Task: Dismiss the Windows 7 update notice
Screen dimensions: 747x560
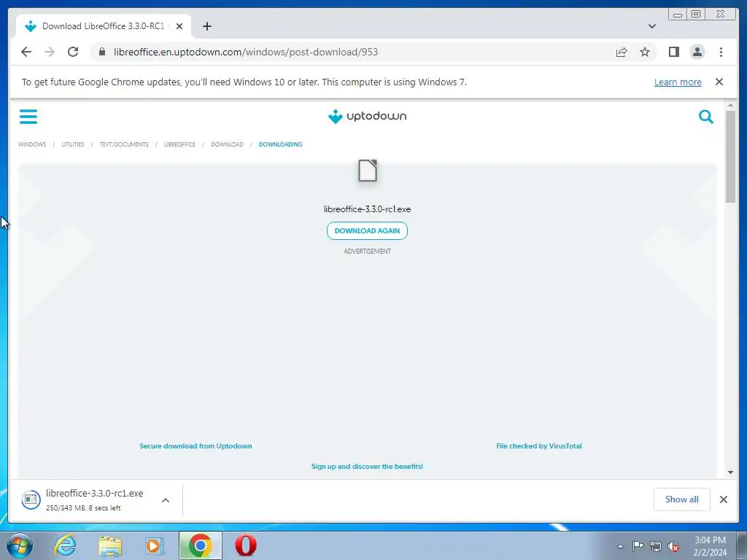Action: (x=719, y=82)
